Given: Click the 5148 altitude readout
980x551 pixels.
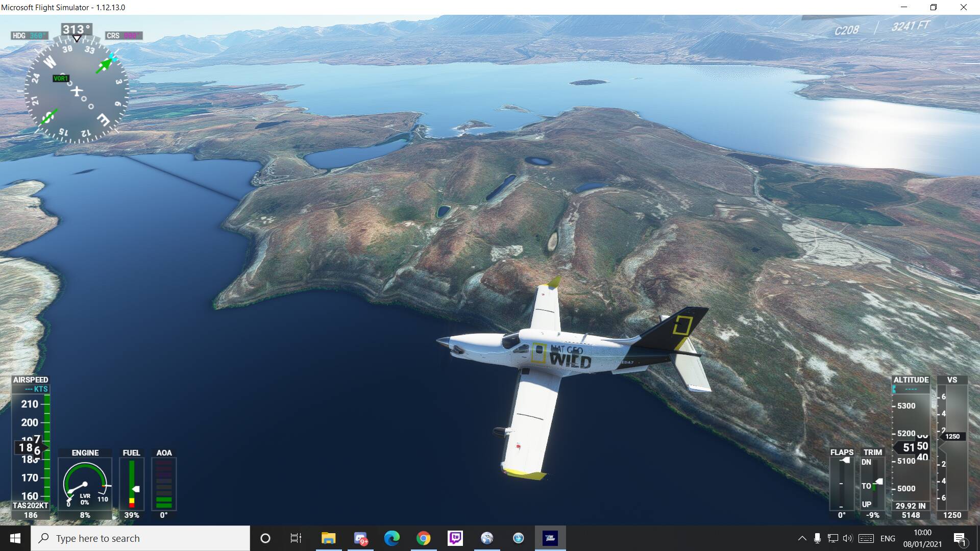Looking at the screenshot, I should [x=911, y=515].
